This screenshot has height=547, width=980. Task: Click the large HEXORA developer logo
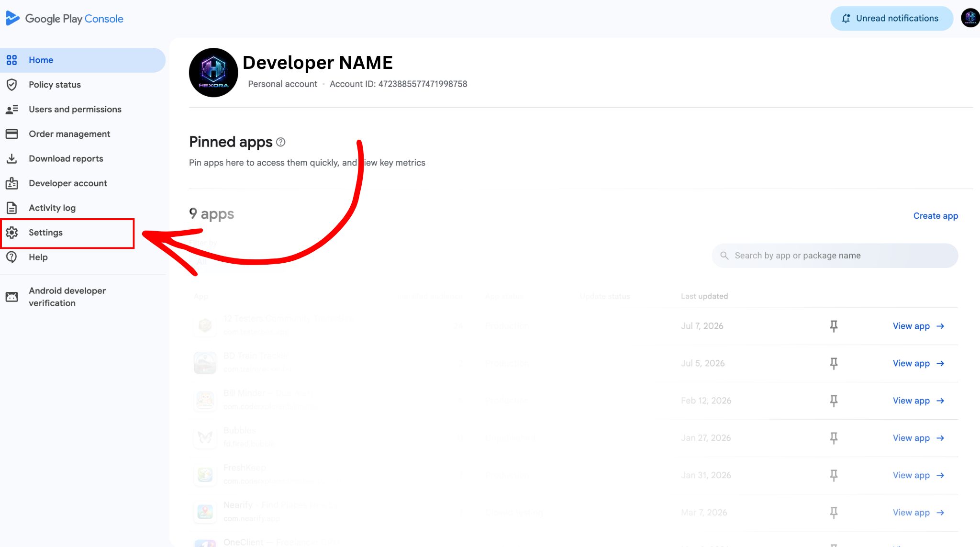[213, 72]
